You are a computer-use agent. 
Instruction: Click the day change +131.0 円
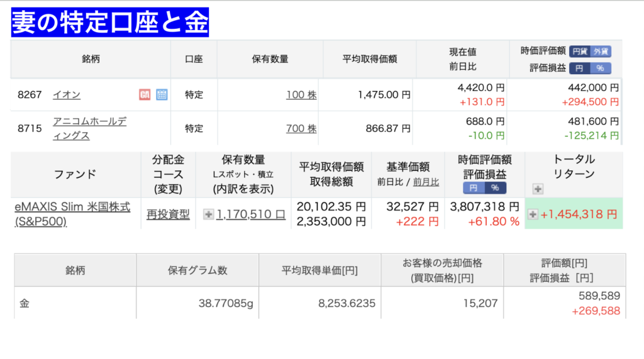point(482,102)
